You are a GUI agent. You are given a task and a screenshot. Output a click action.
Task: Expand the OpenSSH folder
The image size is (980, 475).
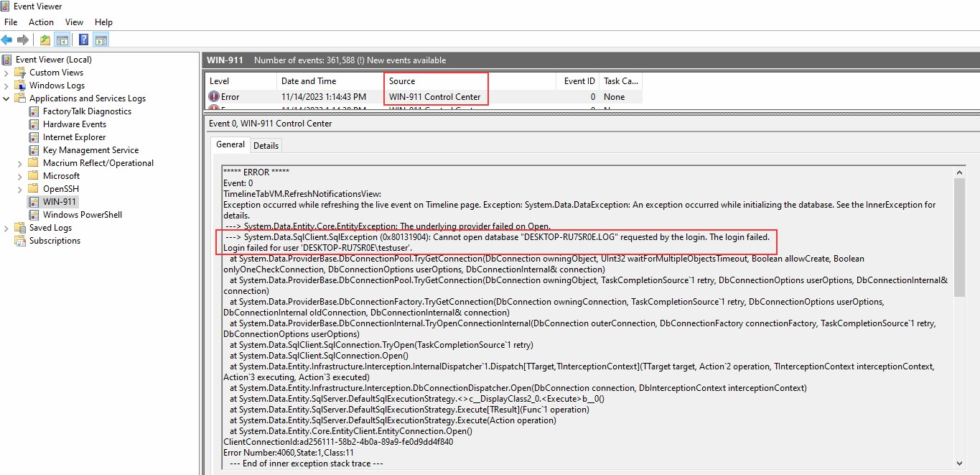(x=20, y=189)
